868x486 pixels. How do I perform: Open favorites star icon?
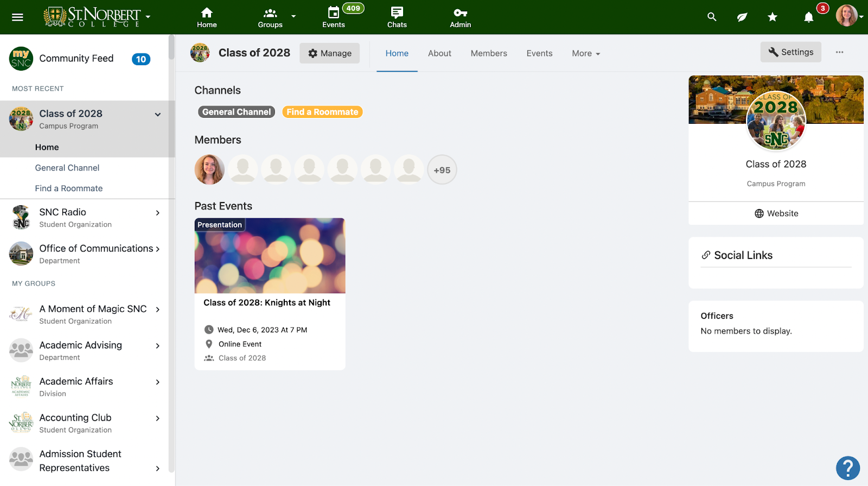click(x=773, y=17)
